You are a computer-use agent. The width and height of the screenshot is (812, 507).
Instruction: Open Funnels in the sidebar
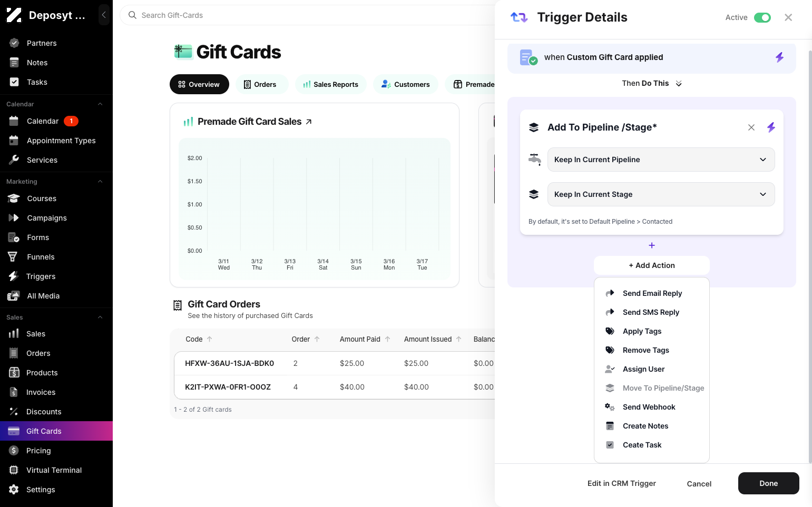[56, 257]
